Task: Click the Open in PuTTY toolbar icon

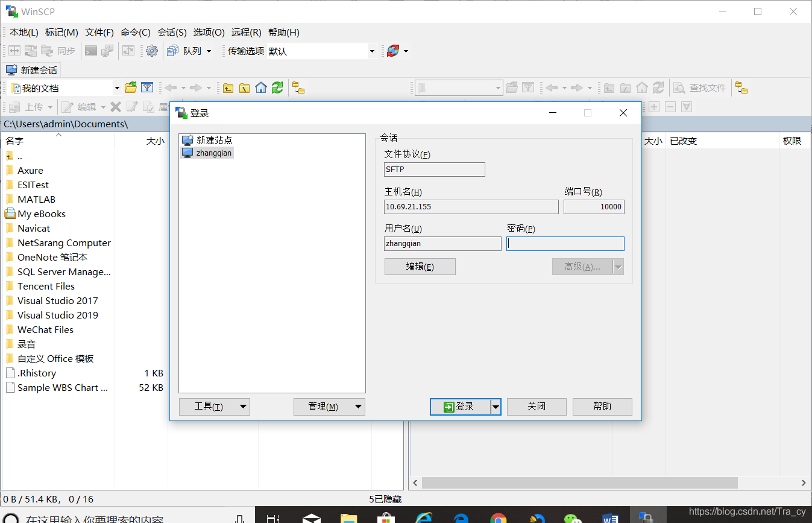Action: tap(107, 51)
